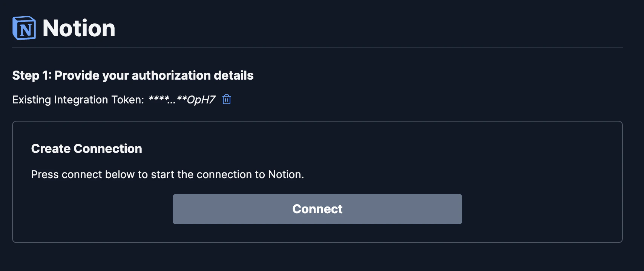The width and height of the screenshot is (644, 271).
Task: Click the Notion branding icon in the header
Action: pyautogui.click(x=24, y=28)
